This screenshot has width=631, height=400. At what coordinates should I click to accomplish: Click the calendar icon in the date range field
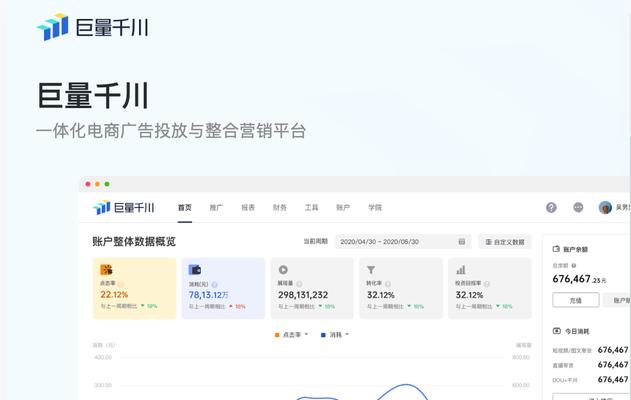point(462,241)
